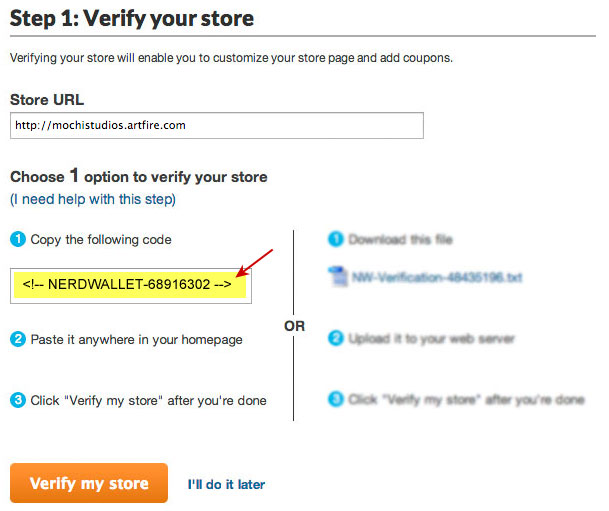Select the NERDWALLET verification code box
Image resolution: width=609 pixels, height=511 pixels.
click(x=131, y=284)
